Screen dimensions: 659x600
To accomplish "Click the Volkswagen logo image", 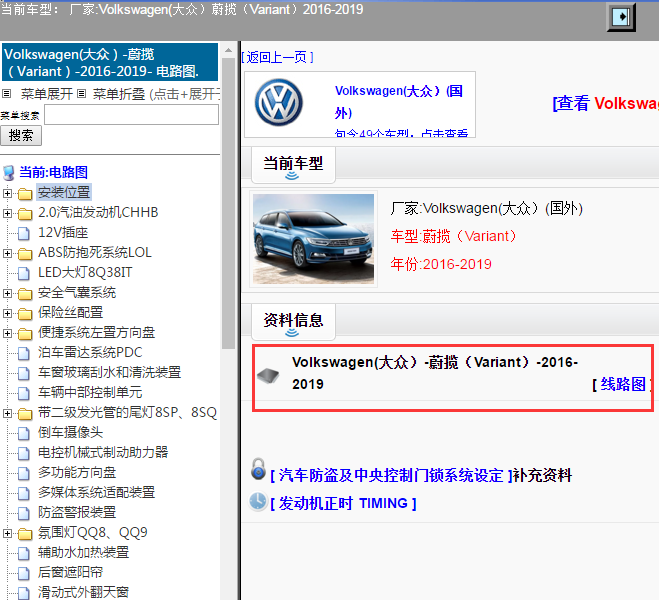I will [279, 102].
